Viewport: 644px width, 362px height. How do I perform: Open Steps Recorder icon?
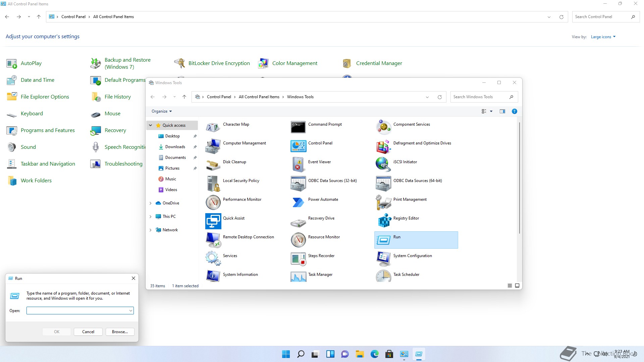pyautogui.click(x=298, y=259)
